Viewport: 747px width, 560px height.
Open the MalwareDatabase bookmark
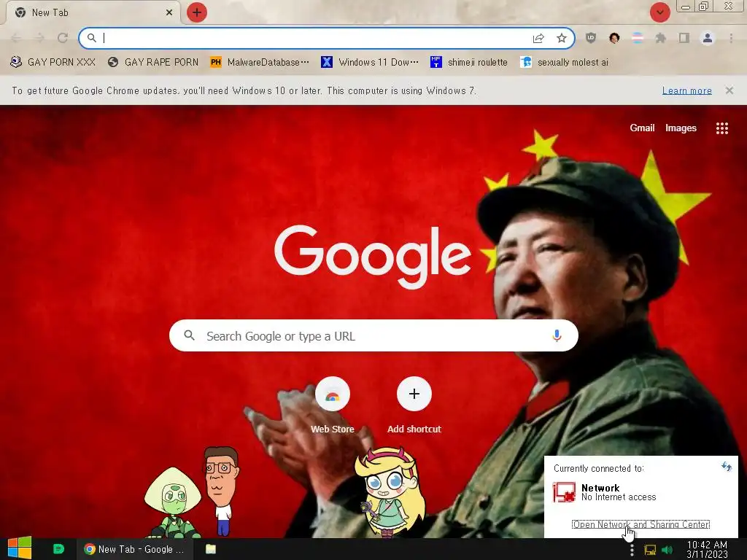[x=260, y=63]
